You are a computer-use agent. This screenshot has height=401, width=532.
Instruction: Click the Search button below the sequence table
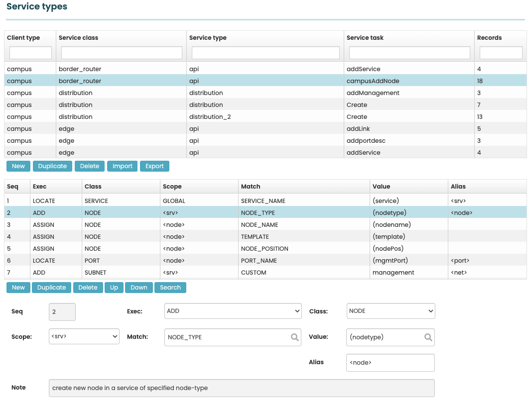click(x=171, y=287)
